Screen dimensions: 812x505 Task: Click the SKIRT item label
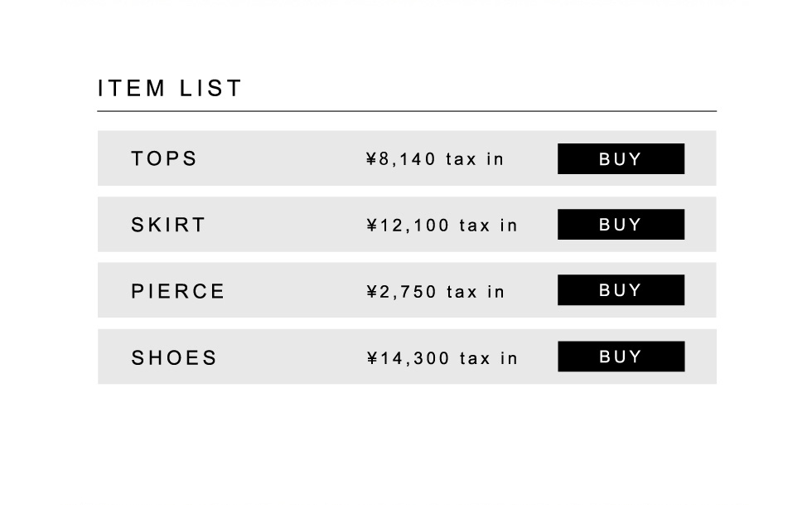click(x=168, y=225)
